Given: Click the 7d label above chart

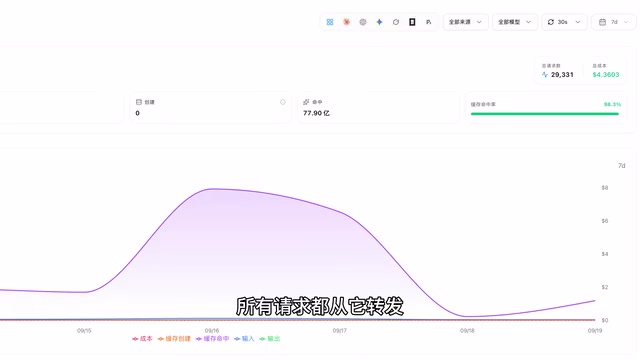Looking at the screenshot, I should (x=622, y=166).
